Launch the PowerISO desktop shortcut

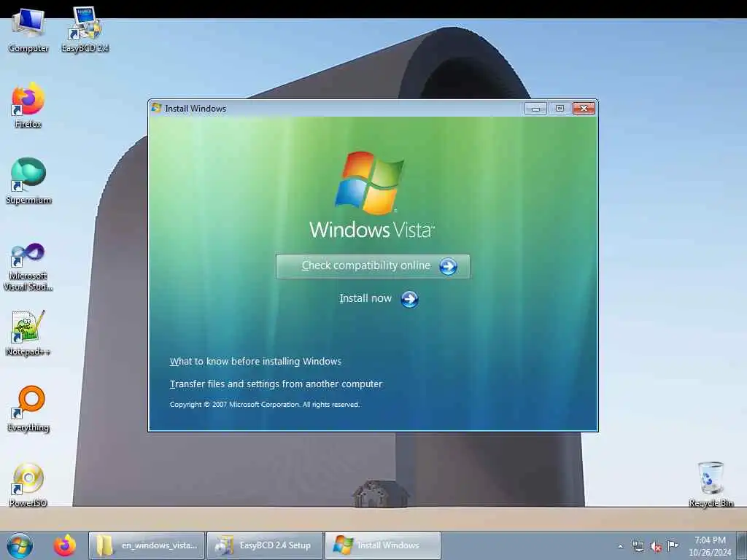point(28,485)
